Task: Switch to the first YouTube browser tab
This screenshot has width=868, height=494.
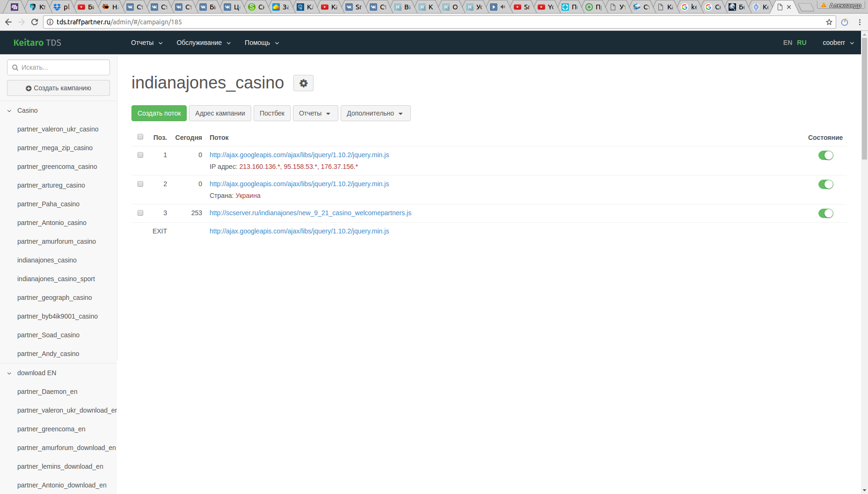Action: pos(86,7)
